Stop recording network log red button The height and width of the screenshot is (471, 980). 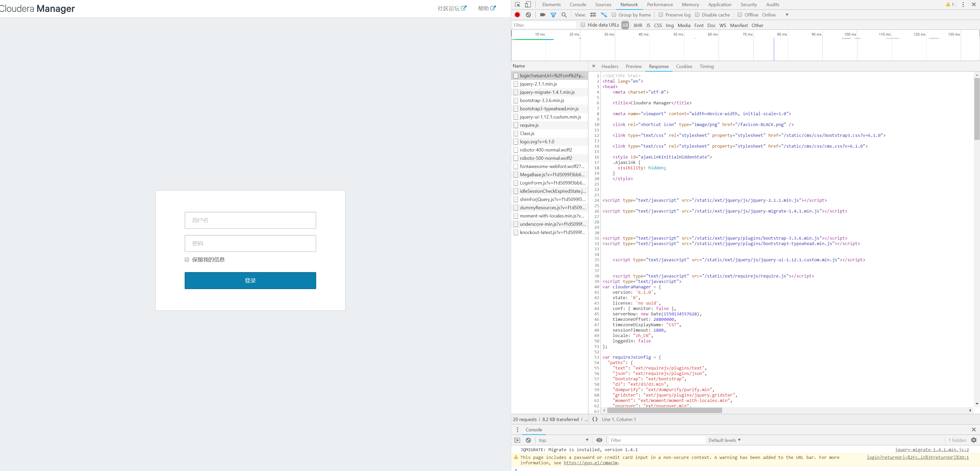(517, 15)
